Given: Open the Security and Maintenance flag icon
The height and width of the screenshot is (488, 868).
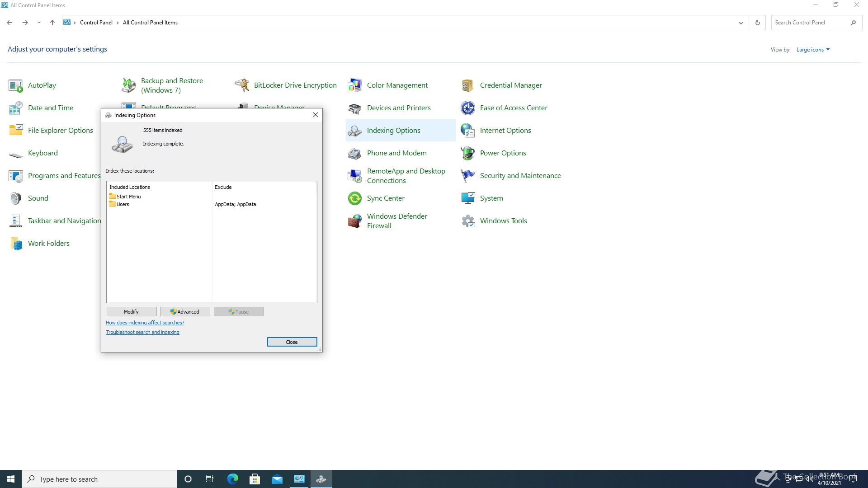Looking at the screenshot, I should [x=467, y=176].
